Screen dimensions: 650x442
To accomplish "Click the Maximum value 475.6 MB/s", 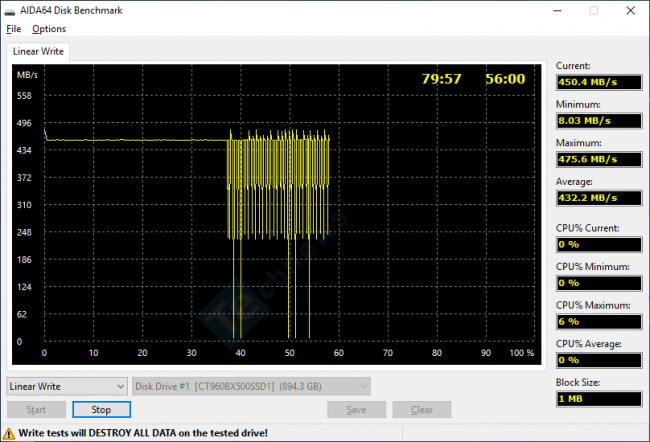I will click(599, 159).
